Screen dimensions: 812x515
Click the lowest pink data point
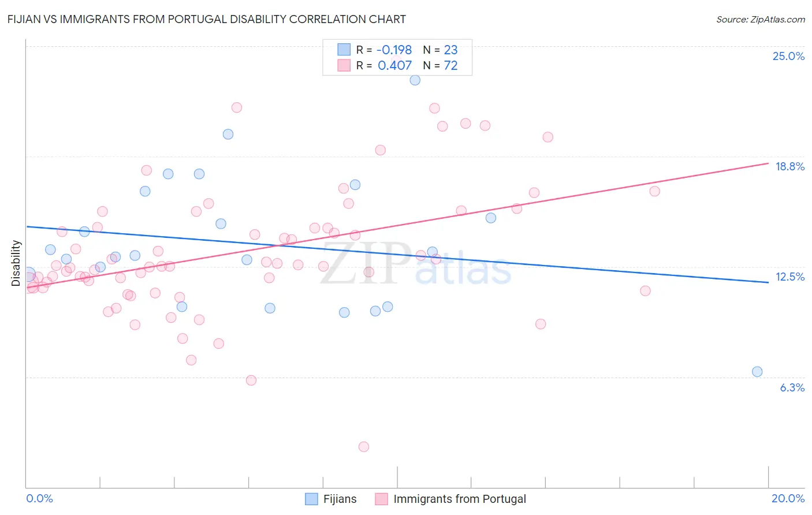(364, 447)
